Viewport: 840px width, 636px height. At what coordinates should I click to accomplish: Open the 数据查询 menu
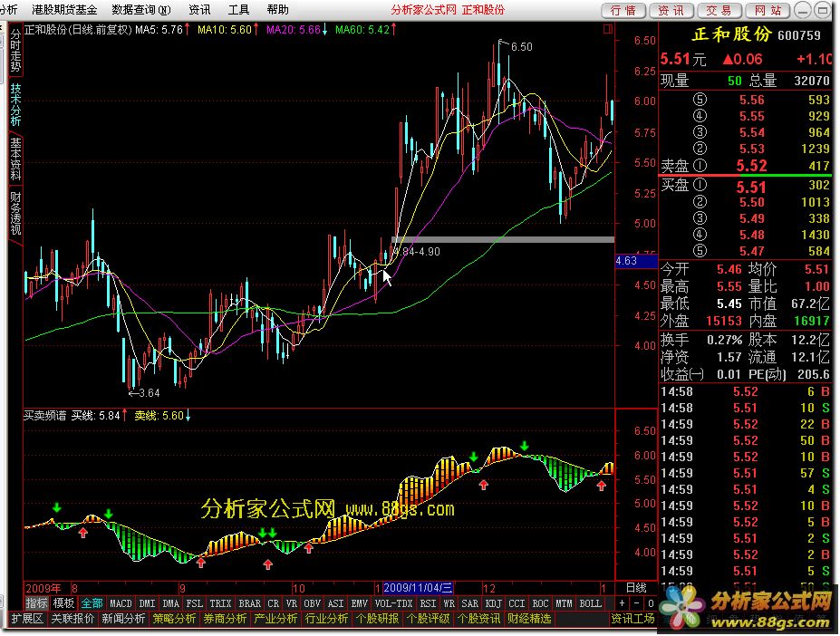tap(140, 10)
